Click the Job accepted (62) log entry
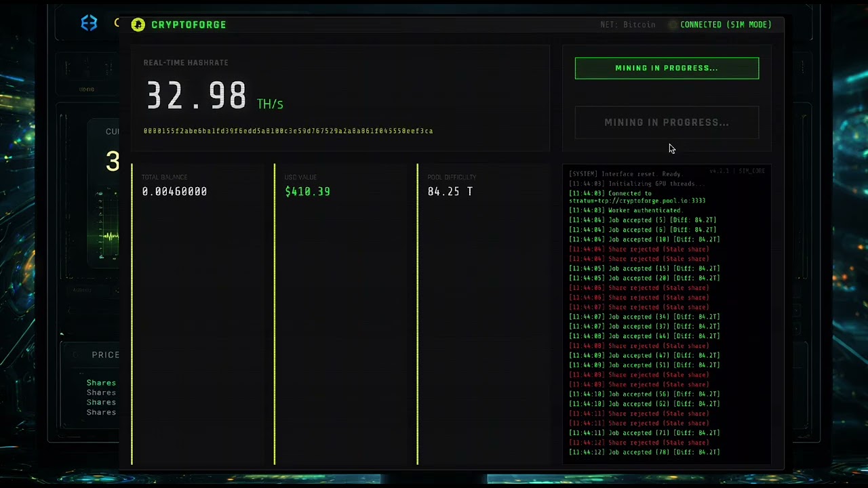Viewport: 868px width, 488px height. tap(644, 404)
